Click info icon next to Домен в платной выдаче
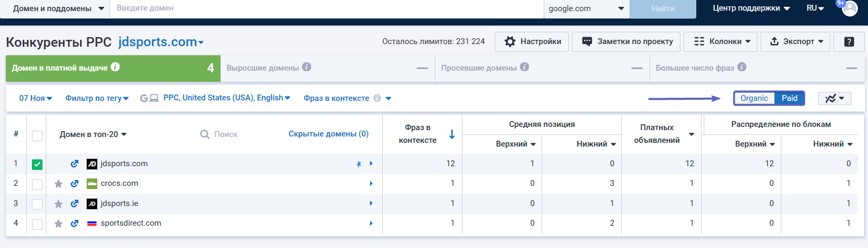Screen dimensions: 868x248 (115, 67)
